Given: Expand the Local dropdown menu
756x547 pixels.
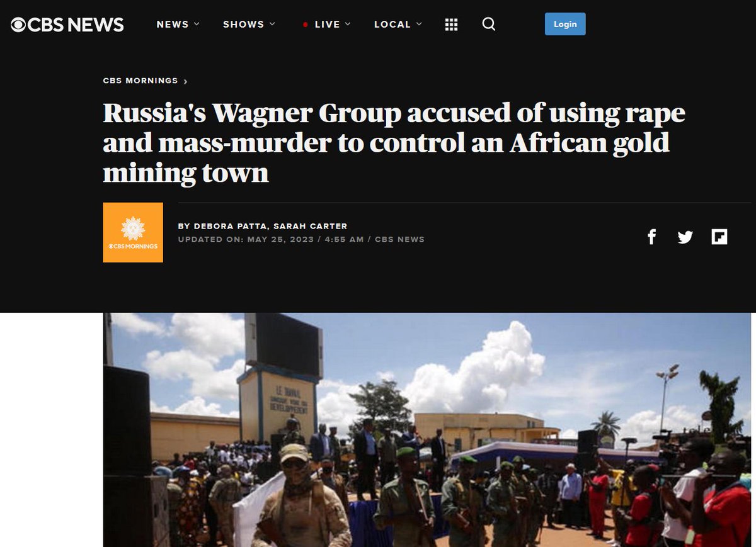Looking at the screenshot, I should coord(398,24).
